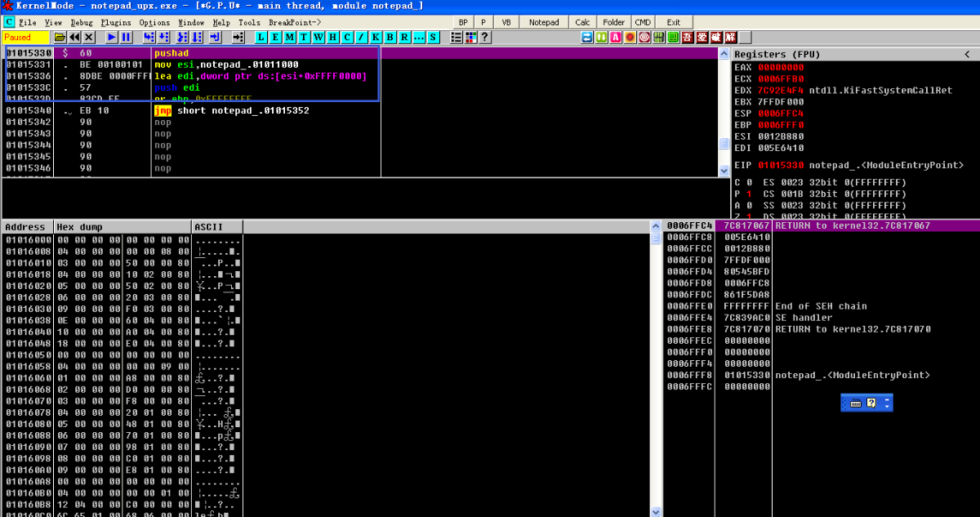Open the Plugins menu
This screenshot has width=980, height=517.
tap(116, 22)
